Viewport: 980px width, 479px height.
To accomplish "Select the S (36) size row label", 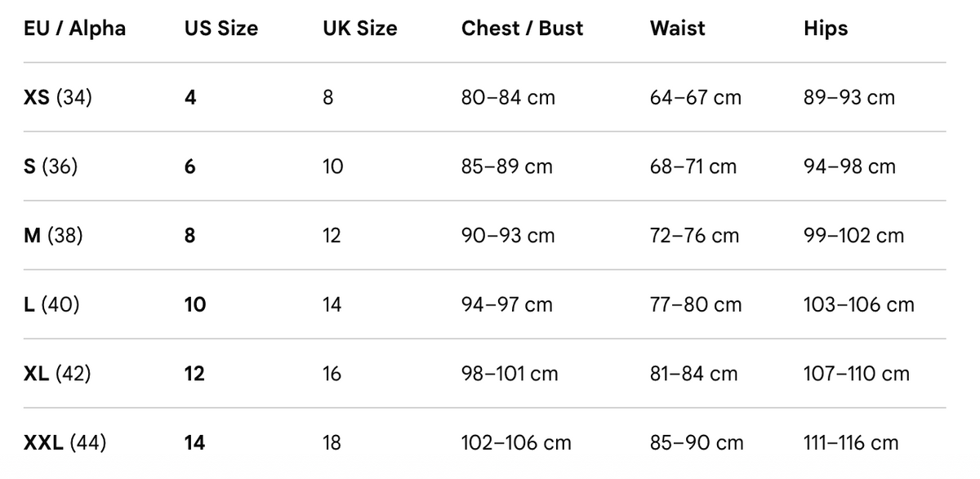I will [x=51, y=167].
